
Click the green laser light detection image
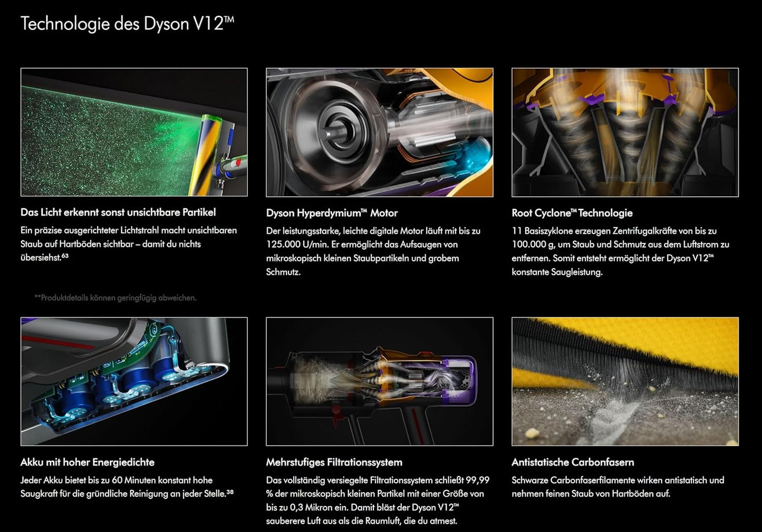(x=133, y=132)
